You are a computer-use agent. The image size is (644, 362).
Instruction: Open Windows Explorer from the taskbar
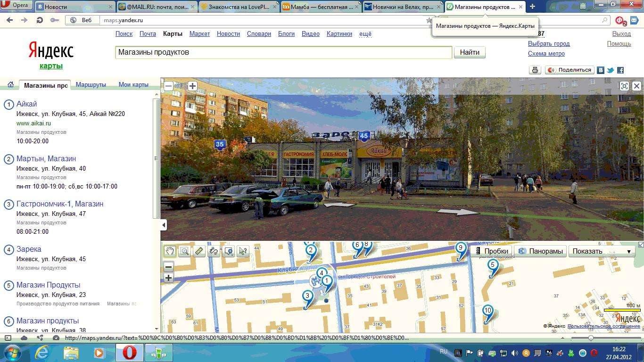(71, 353)
